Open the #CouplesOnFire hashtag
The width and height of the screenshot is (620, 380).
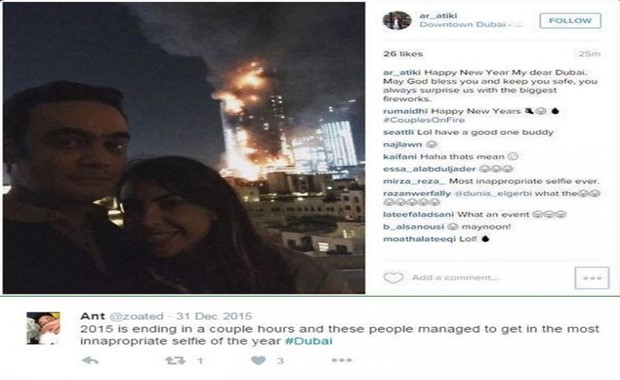pos(424,120)
